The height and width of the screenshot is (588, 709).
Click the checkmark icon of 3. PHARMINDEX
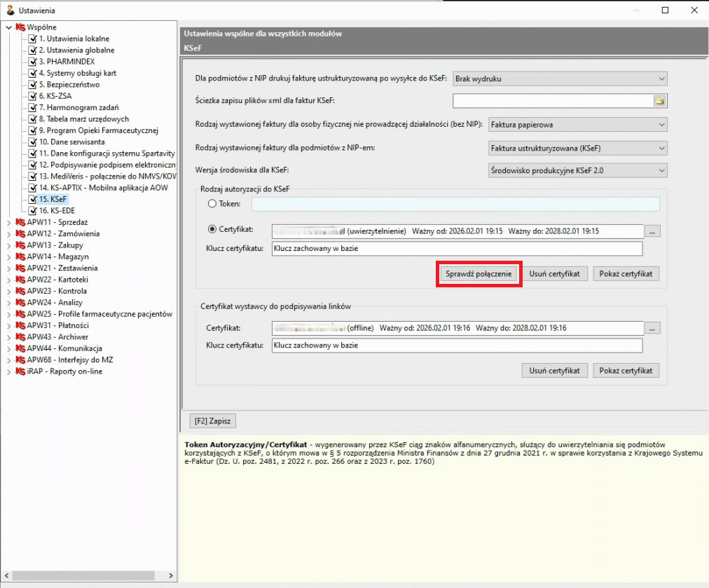32,62
